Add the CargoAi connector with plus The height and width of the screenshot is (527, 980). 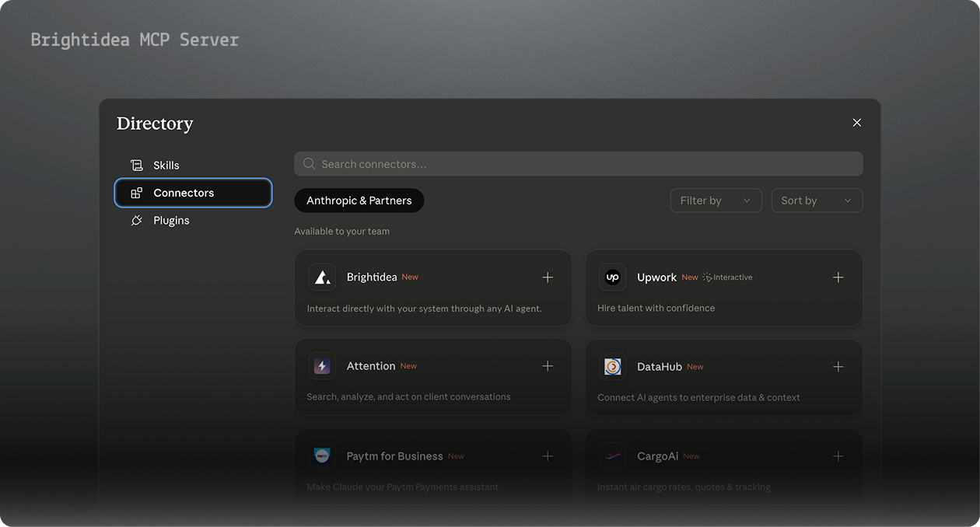pos(838,456)
